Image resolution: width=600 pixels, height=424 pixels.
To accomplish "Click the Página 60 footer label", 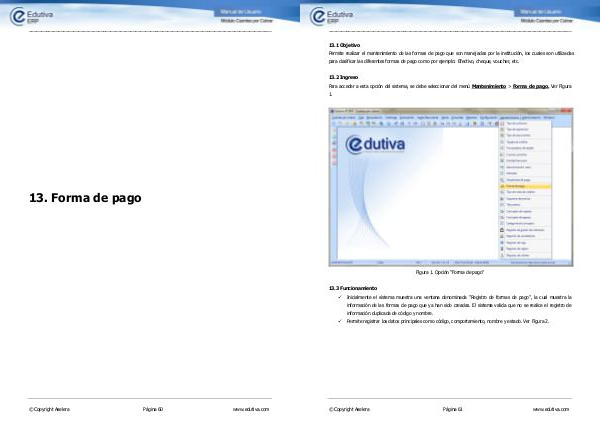I will pos(152,410).
